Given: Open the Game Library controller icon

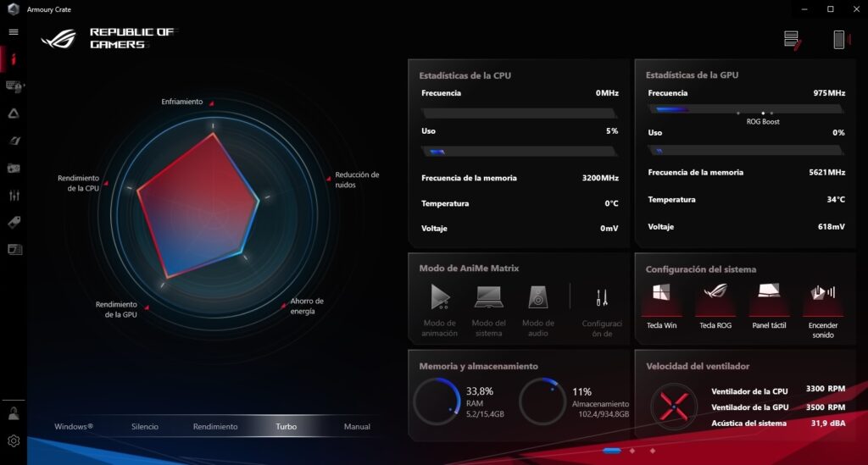Looking at the screenshot, I should tap(14, 168).
